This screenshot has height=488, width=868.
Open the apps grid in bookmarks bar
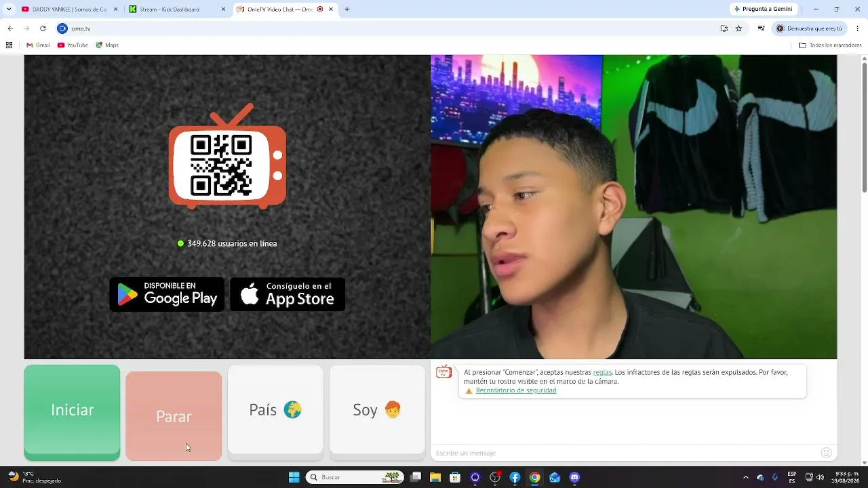(x=9, y=45)
